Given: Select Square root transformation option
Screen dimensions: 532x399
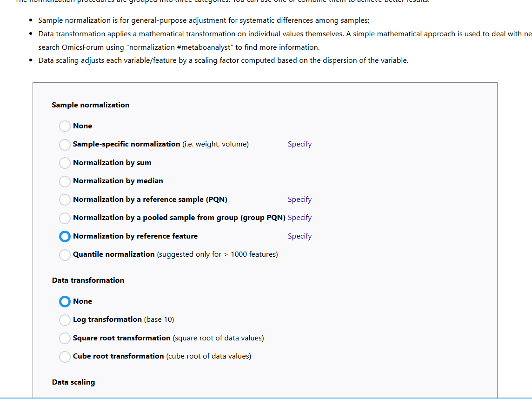Looking at the screenshot, I should [65, 338].
